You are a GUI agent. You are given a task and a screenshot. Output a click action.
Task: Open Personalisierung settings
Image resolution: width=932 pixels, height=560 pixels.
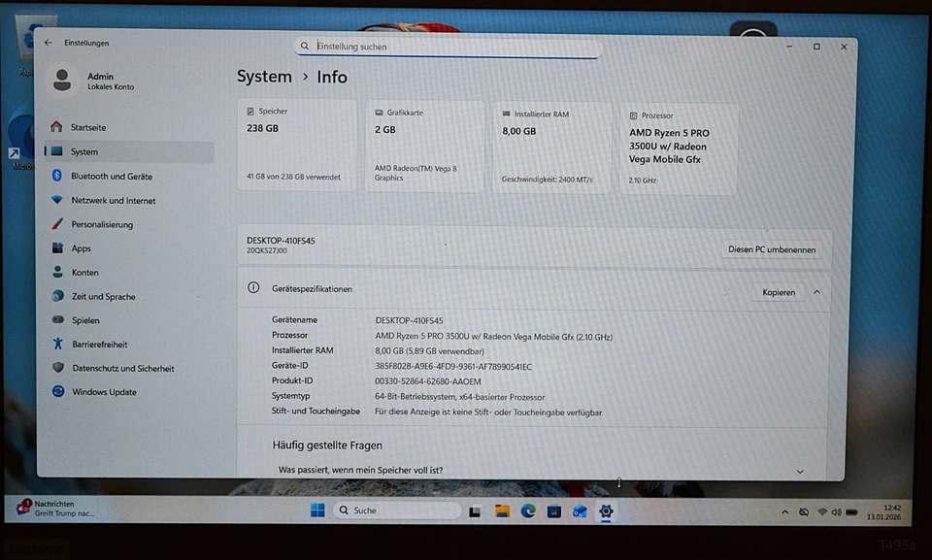[x=129, y=224]
